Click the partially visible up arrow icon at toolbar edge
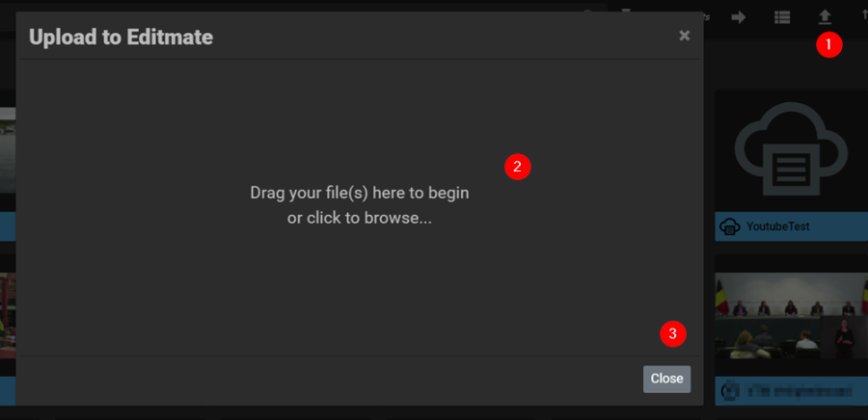Screen dimensions: 868x420 click(865, 16)
